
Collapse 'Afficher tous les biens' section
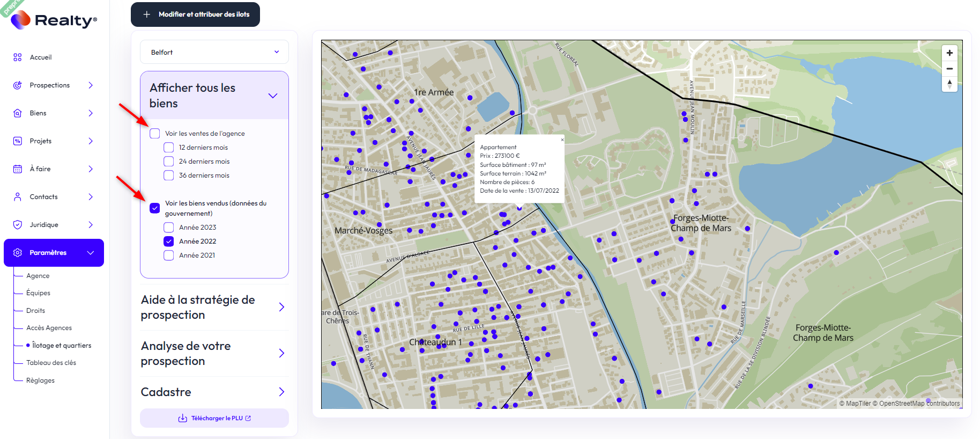[x=273, y=96]
